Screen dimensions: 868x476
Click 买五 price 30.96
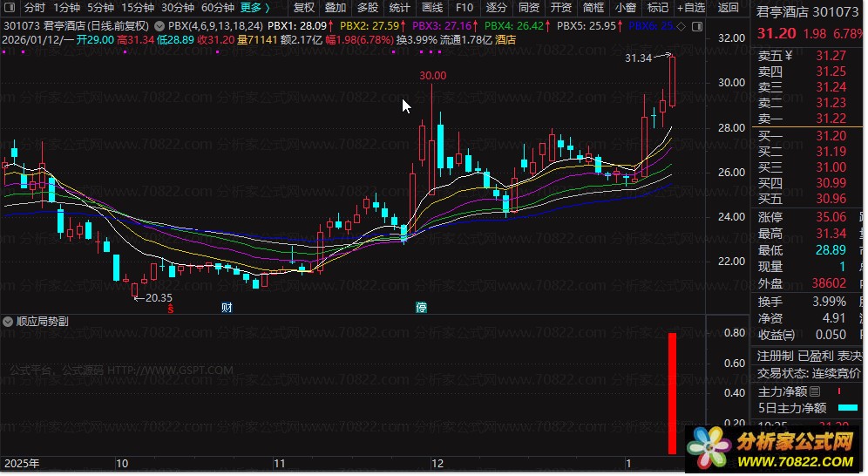831,199
